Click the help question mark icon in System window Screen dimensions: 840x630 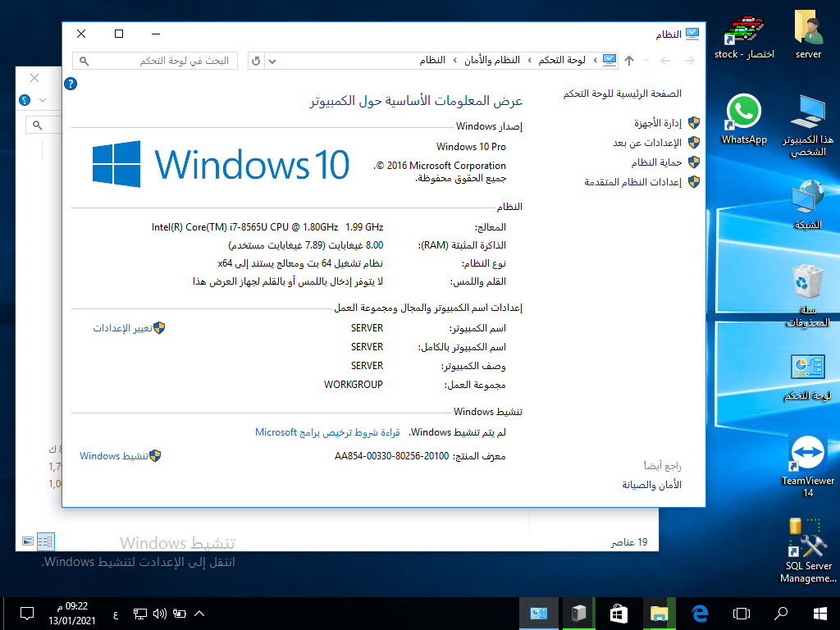(x=71, y=84)
